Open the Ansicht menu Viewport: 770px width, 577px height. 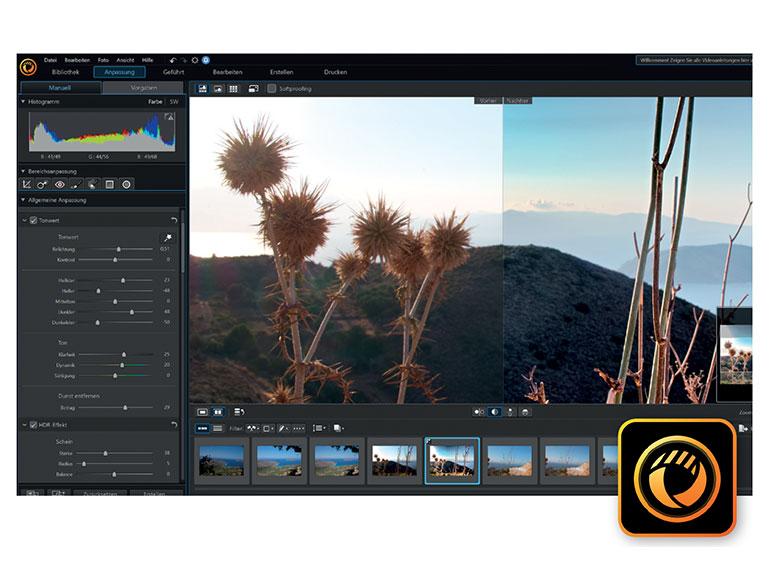tap(125, 60)
